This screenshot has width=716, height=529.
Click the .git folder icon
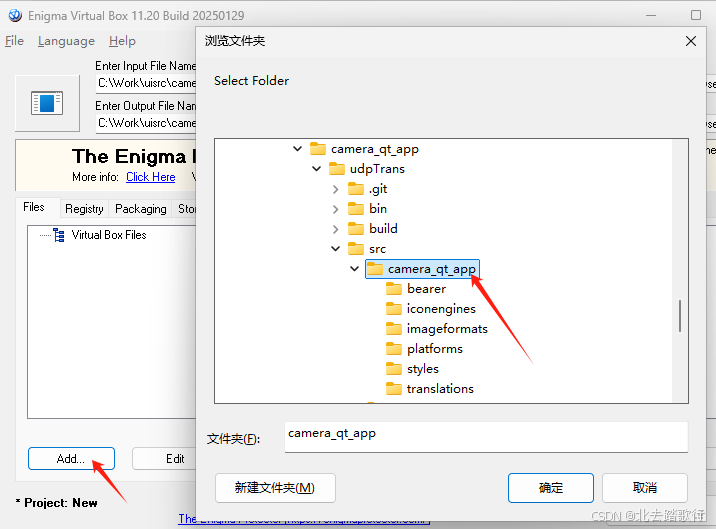[x=356, y=189]
